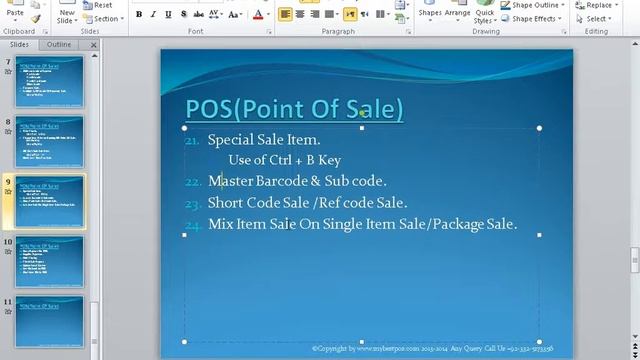Click the animation star icon beside slide 8
Screen dimensions: 640x360
(8, 132)
